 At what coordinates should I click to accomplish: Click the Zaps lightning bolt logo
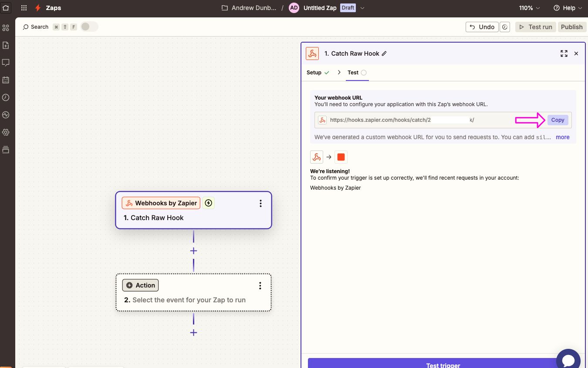(38, 8)
